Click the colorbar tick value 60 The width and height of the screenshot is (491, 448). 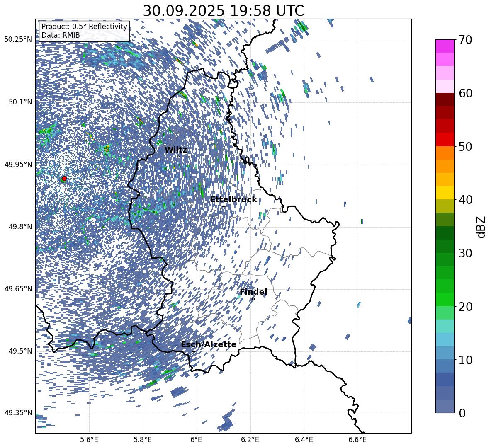coord(465,93)
